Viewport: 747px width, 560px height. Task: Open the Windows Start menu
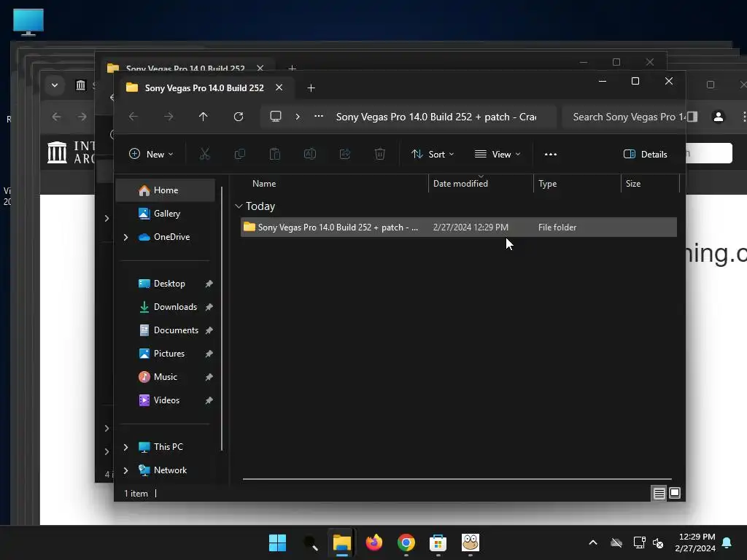(277, 542)
